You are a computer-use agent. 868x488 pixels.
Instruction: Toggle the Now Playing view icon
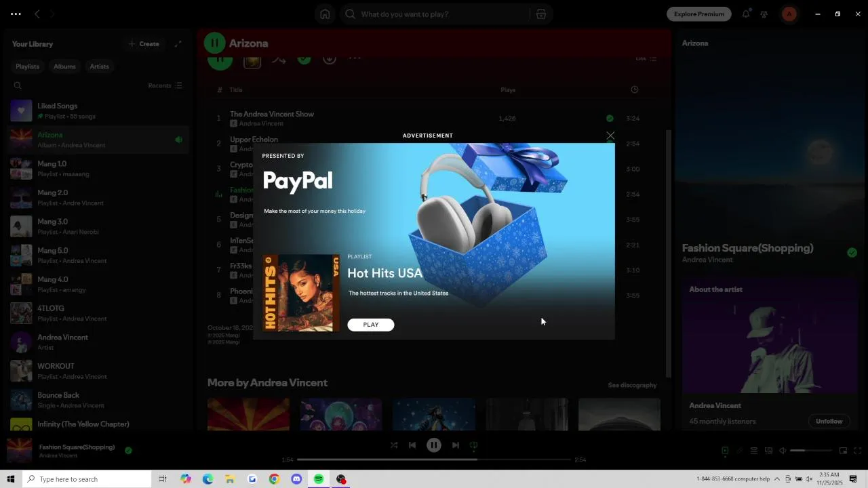(x=725, y=451)
